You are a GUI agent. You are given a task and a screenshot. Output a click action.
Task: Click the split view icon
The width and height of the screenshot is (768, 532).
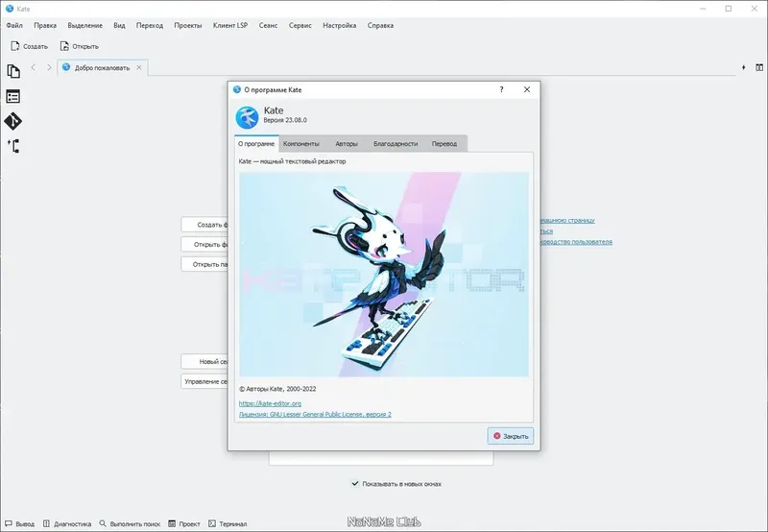(x=759, y=67)
